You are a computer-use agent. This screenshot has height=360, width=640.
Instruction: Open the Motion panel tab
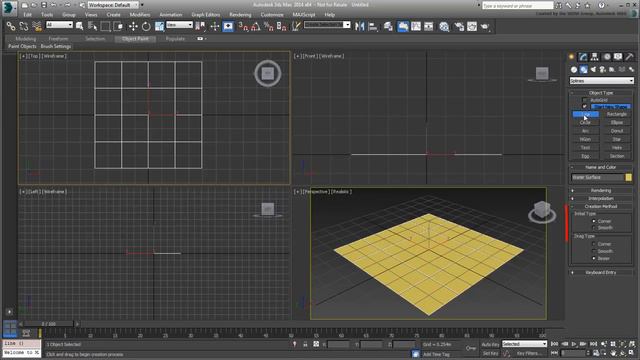607,57
